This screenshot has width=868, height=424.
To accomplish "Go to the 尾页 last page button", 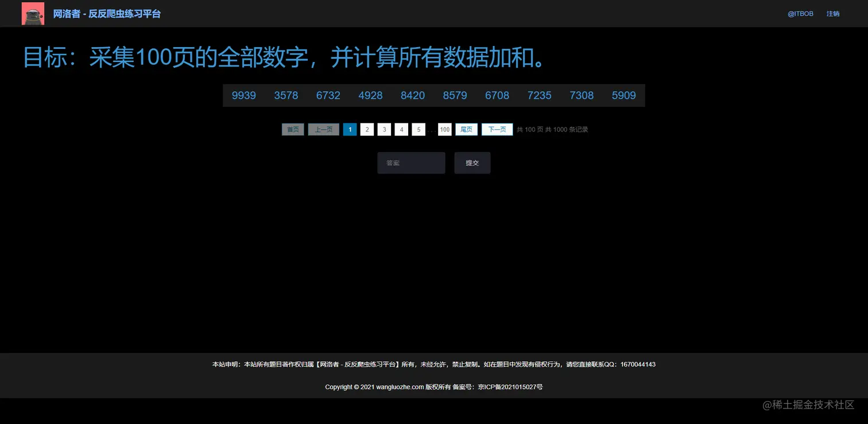I will [x=467, y=130].
